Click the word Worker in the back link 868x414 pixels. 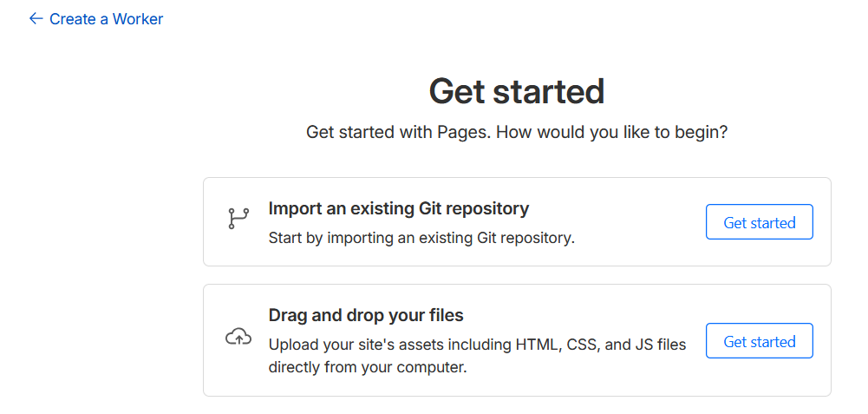[138, 18]
